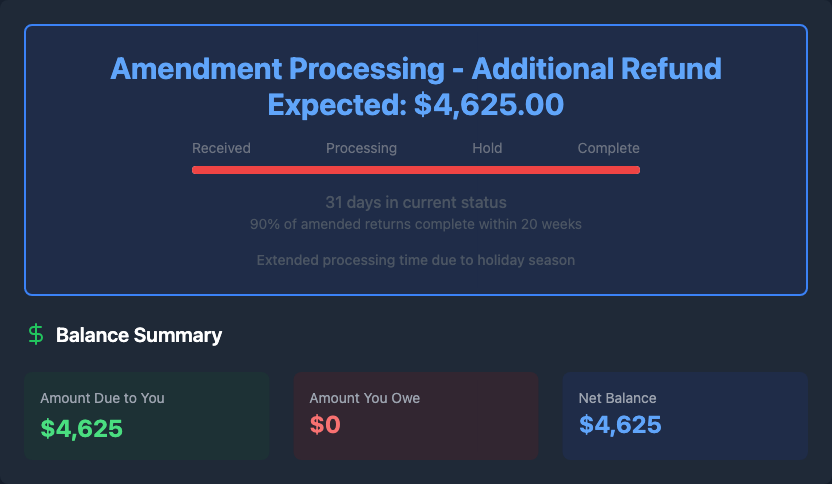The height and width of the screenshot is (484, 832).
Task: Select the Processing status step label
Action: click(361, 148)
